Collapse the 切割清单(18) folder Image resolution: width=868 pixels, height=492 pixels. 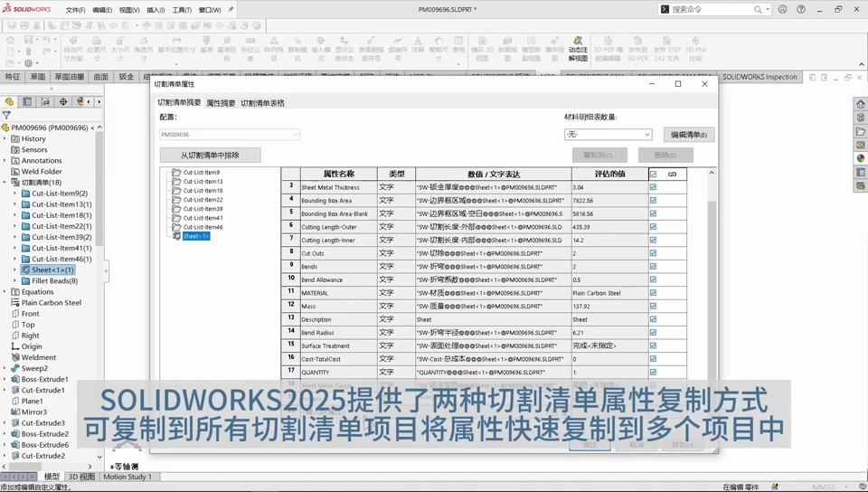5,182
